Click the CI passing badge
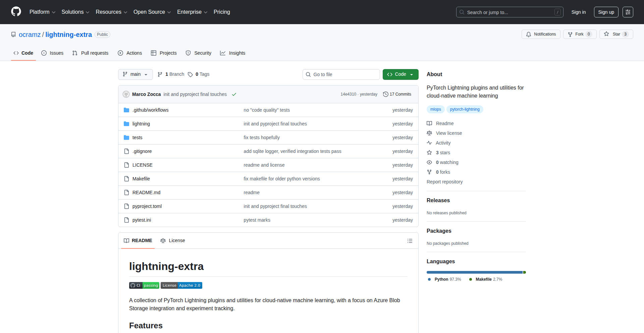 144,285
